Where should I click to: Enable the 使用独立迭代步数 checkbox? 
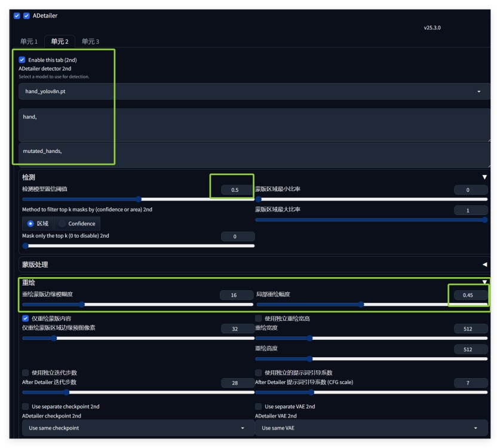click(25, 373)
